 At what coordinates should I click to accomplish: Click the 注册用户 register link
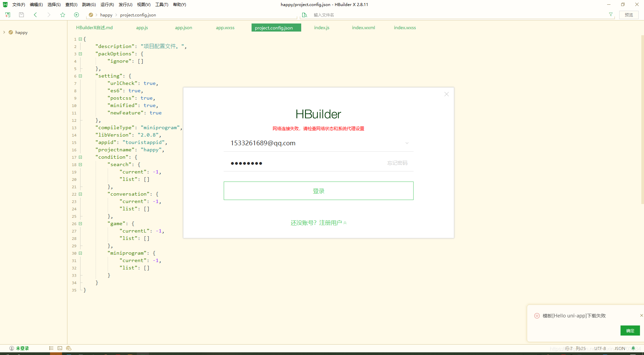point(330,223)
